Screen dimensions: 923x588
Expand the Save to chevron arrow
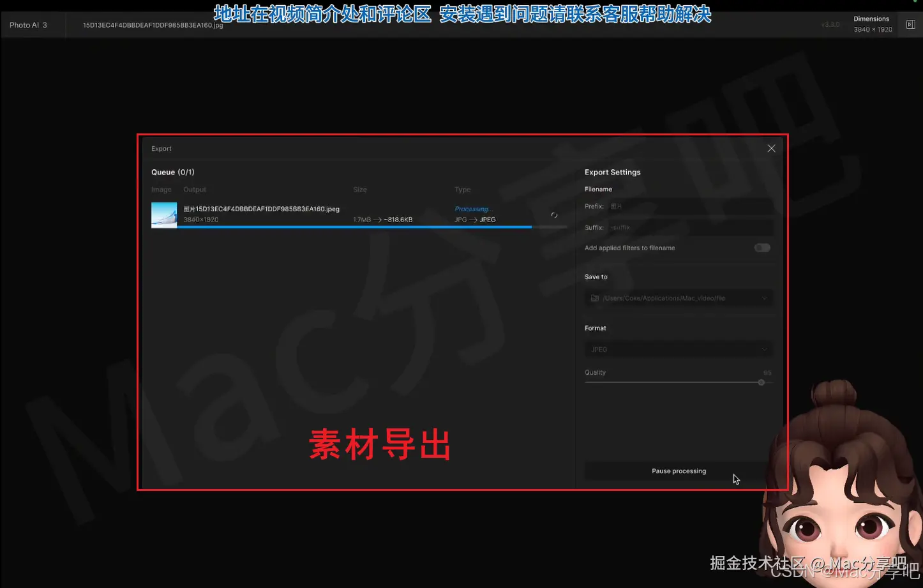[x=764, y=298]
